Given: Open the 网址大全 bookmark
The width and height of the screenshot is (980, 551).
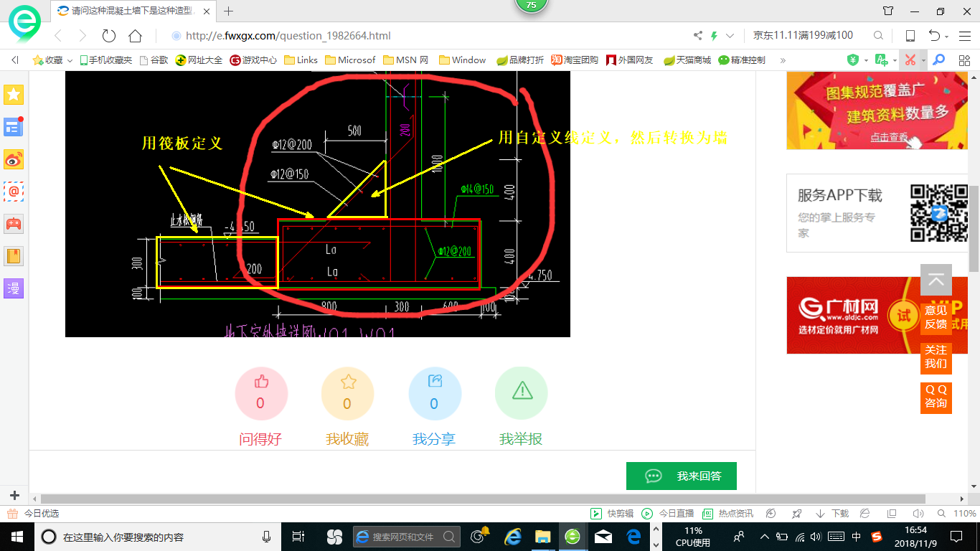Looking at the screenshot, I should (199, 60).
